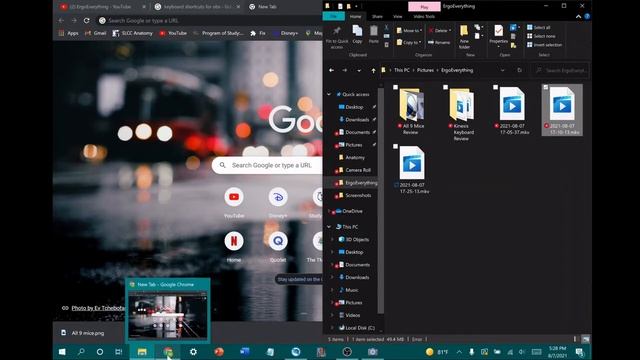640x360 pixels.
Task: Open recent locations arrow beside forward
Action: pos(359,70)
